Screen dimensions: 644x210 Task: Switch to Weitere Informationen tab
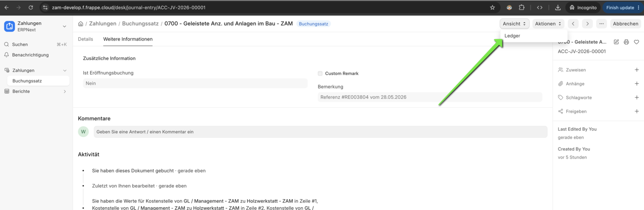tap(128, 39)
